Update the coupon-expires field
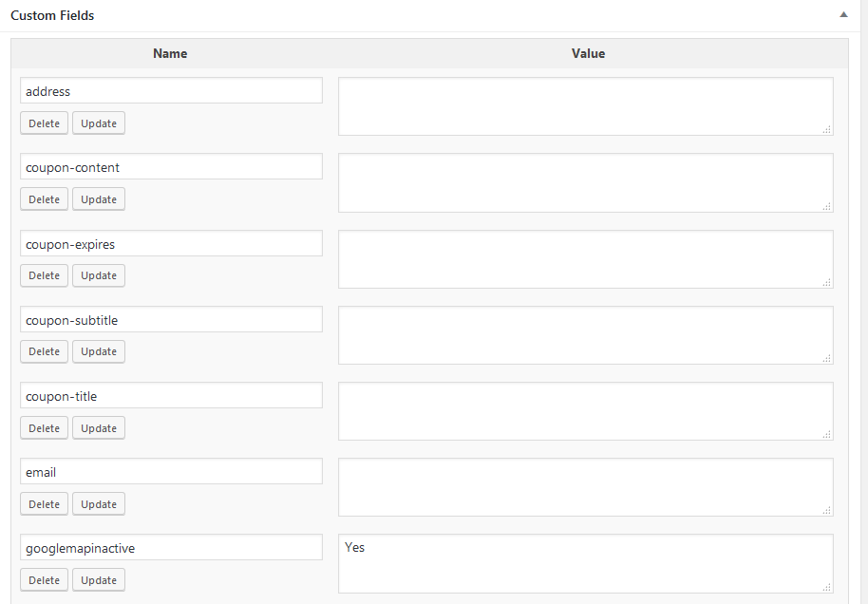The image size is (868, 604). [99, 275]
